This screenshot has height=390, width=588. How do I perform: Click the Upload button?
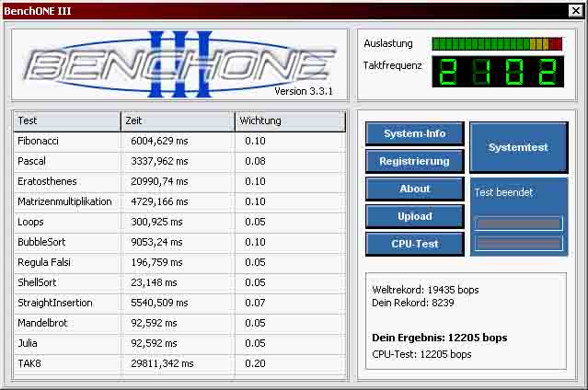coord(415,216)
